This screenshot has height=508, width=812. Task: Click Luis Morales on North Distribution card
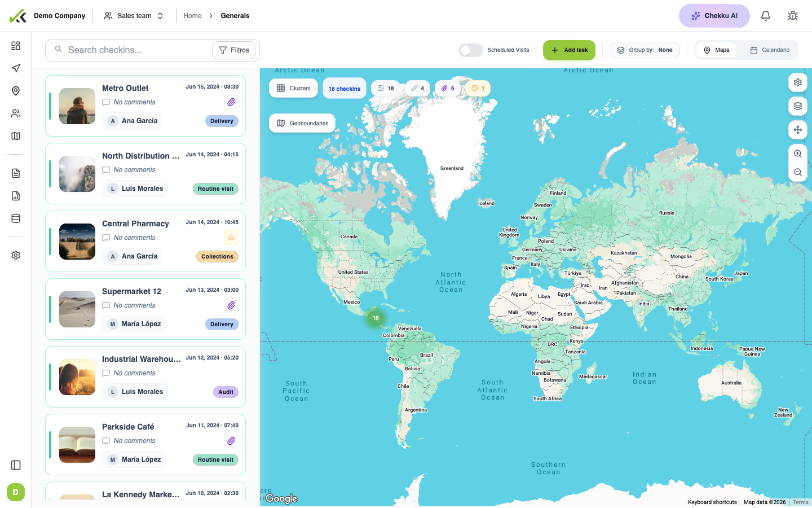(135, 189)
